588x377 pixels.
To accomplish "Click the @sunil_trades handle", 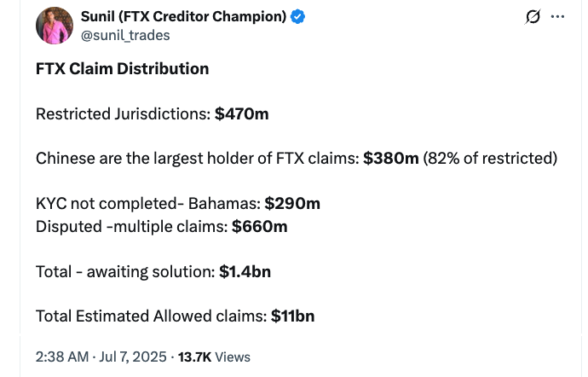I will coord(124,35).
